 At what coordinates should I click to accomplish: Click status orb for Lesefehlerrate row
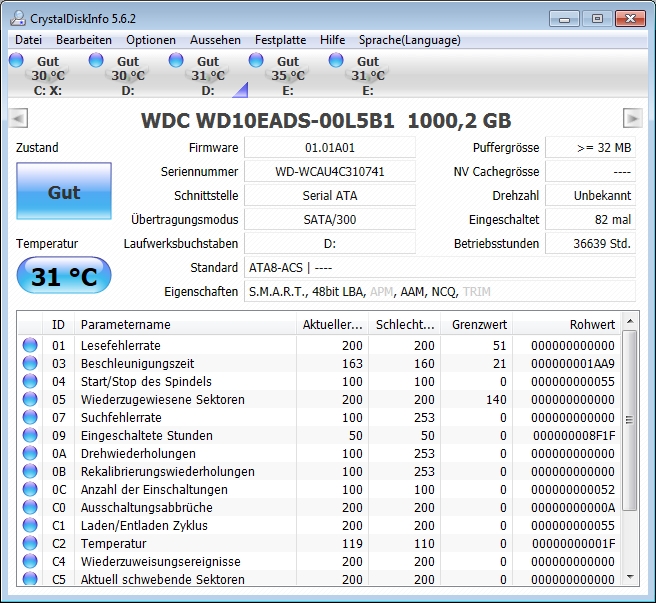pos(30,345)
